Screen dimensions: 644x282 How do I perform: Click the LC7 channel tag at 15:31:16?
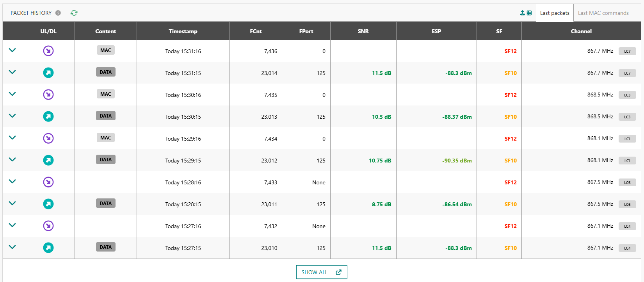[x=627, y=51]
